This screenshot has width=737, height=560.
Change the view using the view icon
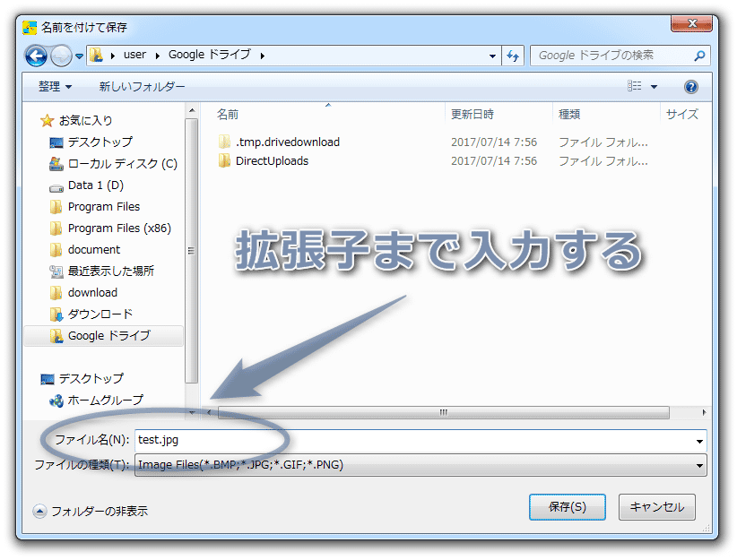click(635, 86)
